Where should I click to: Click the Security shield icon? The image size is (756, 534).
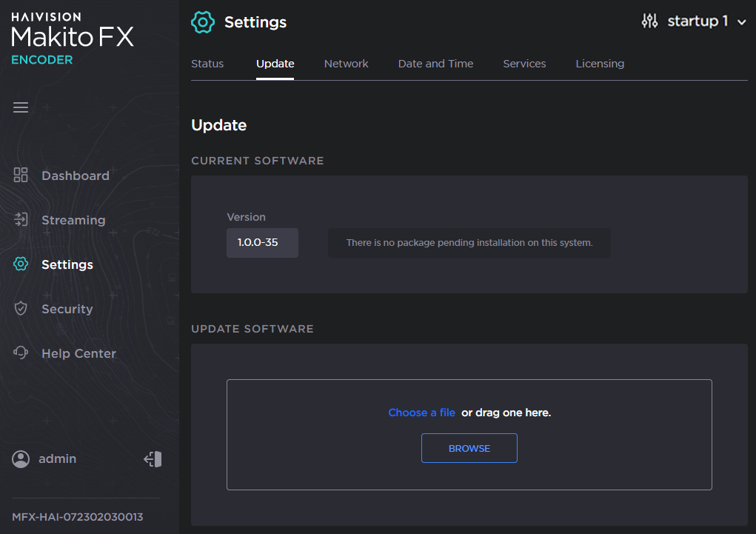[21, 309]
